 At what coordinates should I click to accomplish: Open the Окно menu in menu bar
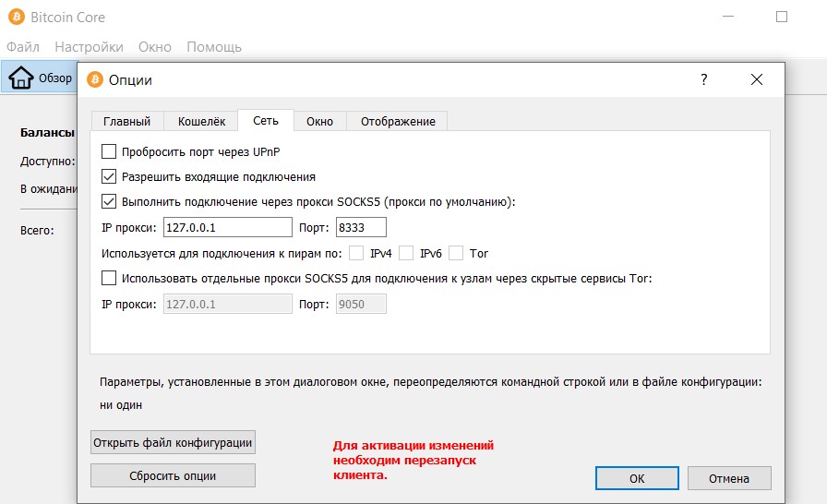point(155,47)
